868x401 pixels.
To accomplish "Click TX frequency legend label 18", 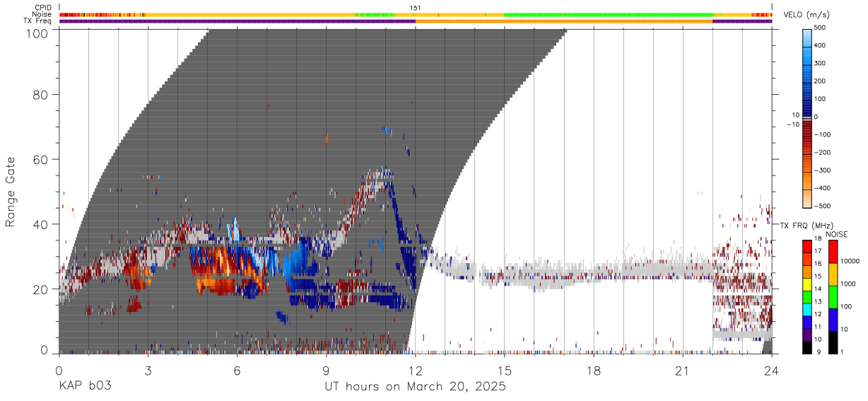I will (818, 238).
